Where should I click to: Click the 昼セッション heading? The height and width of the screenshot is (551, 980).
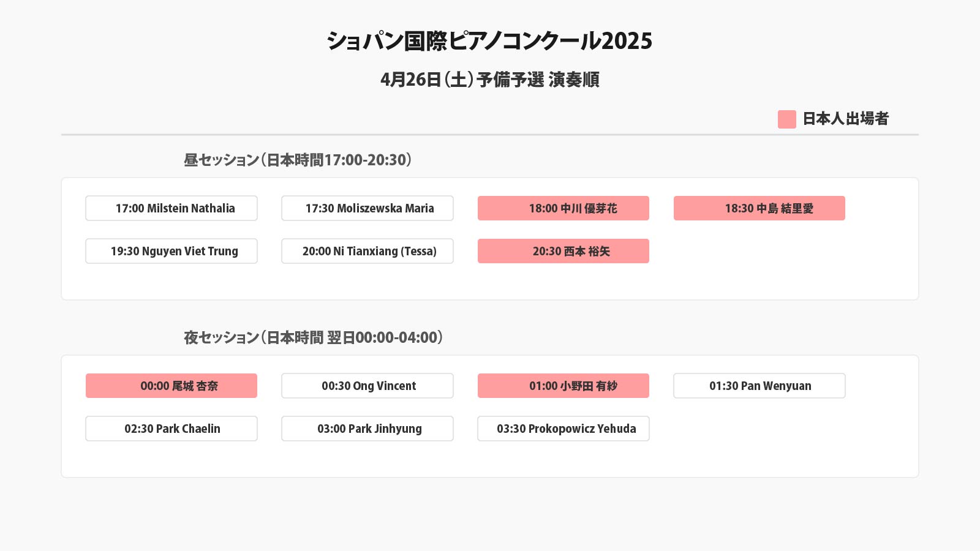pos(298,160)
